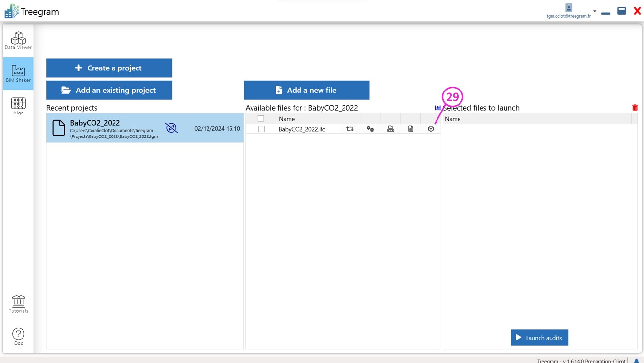Click the blue chart icon above file list
This screenshot has height=363, width=644.
pyautogui.click(x=437, y=108)
